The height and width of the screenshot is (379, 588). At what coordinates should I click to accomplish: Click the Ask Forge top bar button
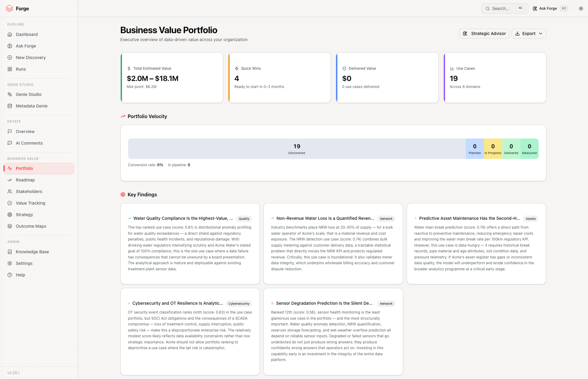tap(550, 9)
